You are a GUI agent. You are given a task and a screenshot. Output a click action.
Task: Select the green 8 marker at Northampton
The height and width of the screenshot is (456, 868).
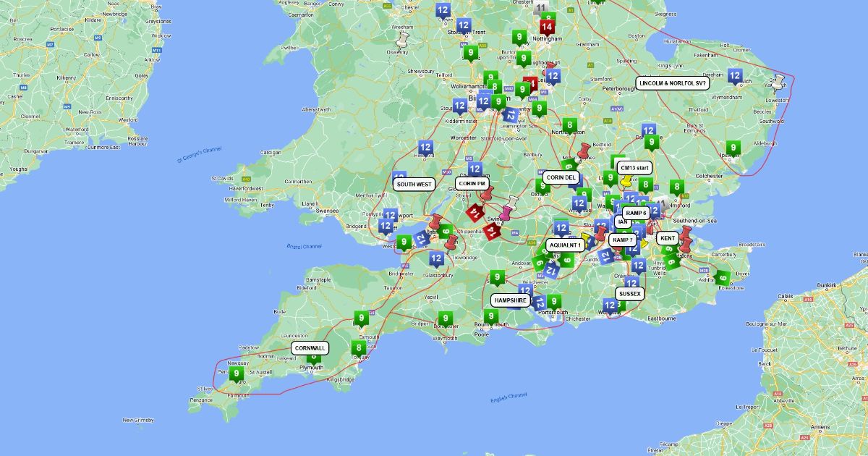[570, 126]
